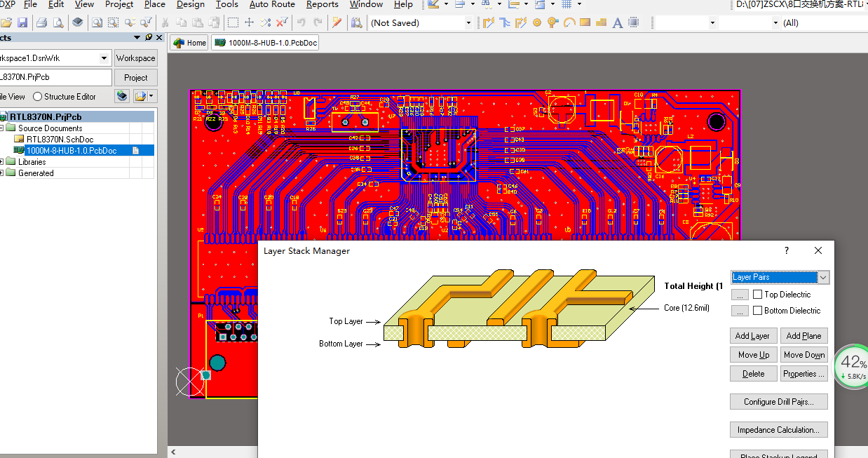Image resolution: width=868 pixels, height=458 pixels.
Task: Select the Interactively Route Connections tool
Action: point(489,22)
